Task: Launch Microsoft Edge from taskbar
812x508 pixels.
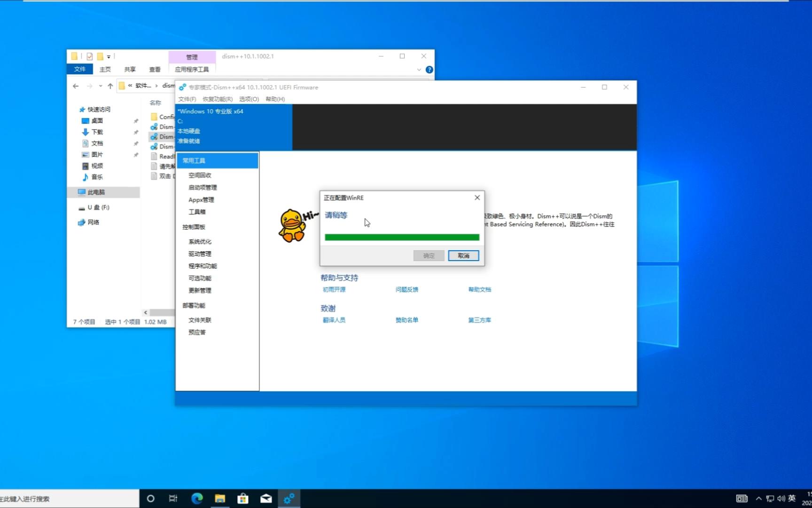Action: point(197,499)
